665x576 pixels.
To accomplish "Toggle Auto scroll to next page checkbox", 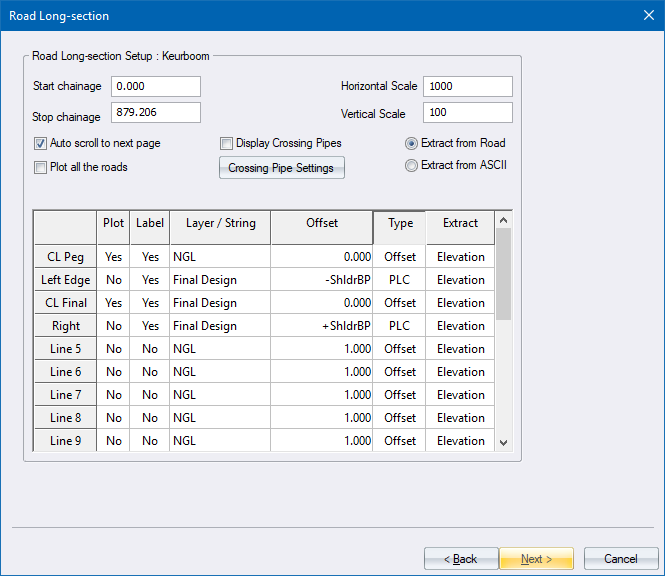I will (x=41, y=144).
